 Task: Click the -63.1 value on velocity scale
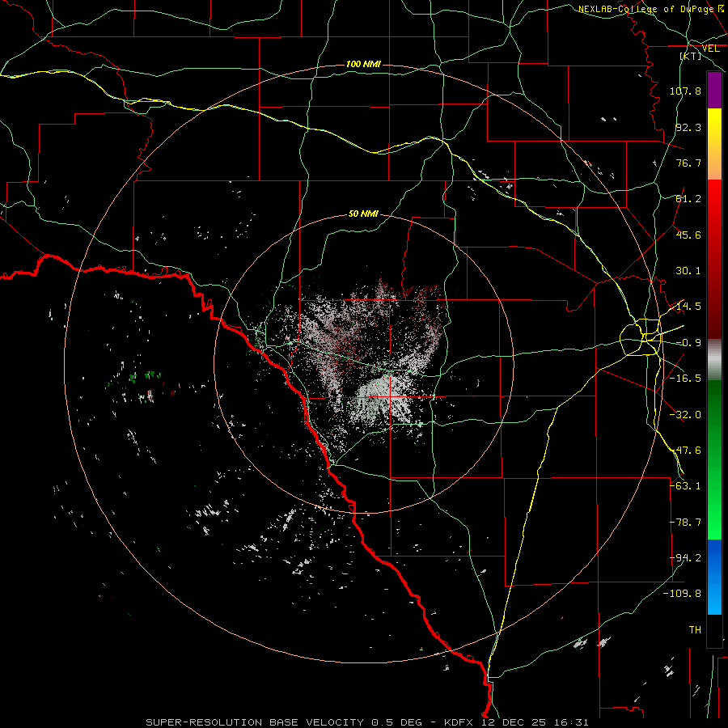point(685,486)
